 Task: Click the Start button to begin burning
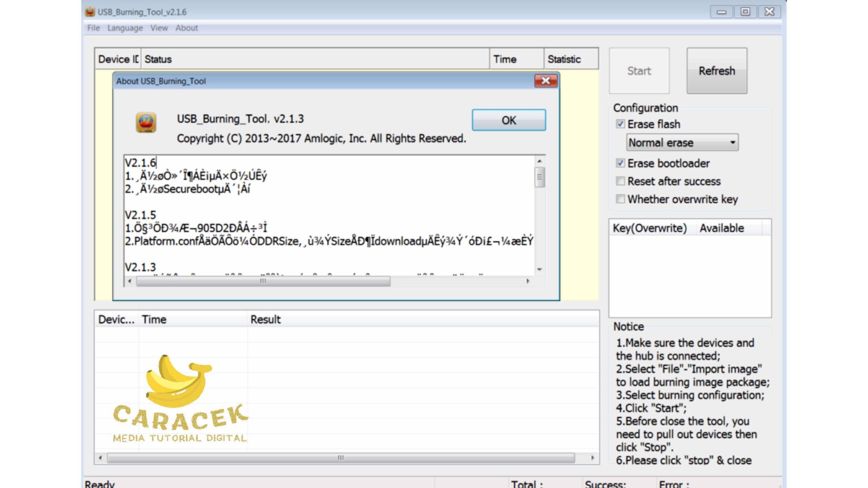click(x=639, y=70)
